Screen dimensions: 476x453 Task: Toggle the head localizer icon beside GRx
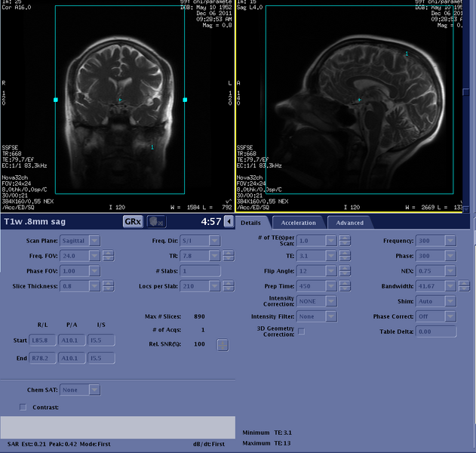coord(156,221)
